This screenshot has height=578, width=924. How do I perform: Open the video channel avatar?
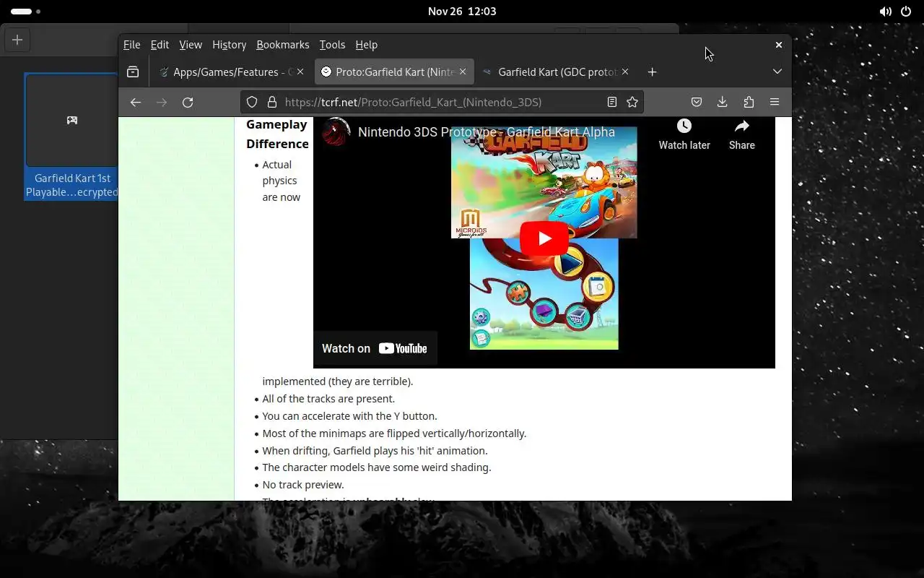coord(336,132)
